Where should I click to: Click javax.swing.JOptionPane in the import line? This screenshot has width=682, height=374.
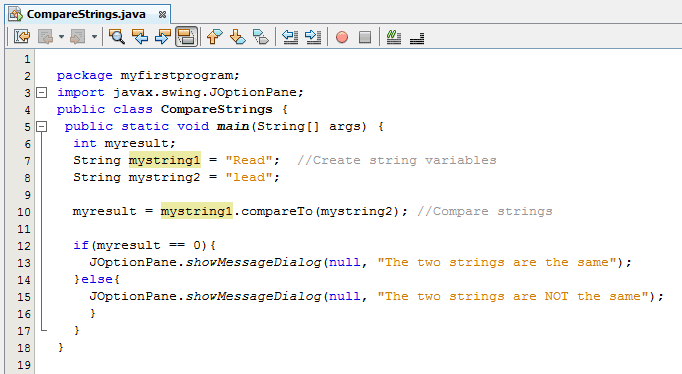click(x=205, y=93)
